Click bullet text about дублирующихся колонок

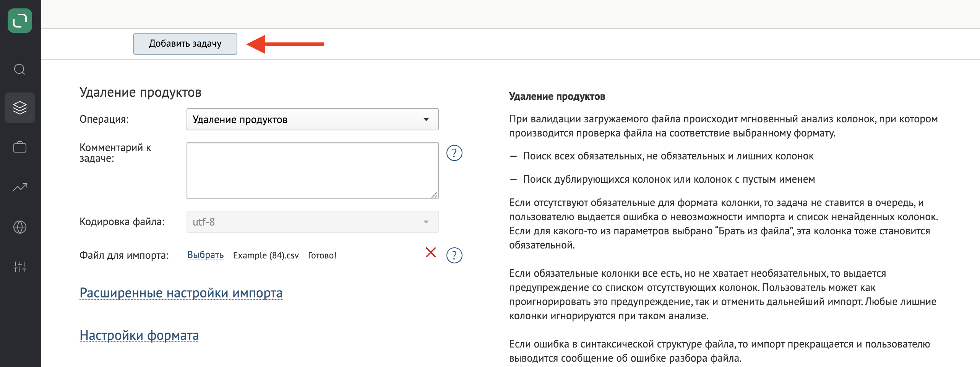669,179
